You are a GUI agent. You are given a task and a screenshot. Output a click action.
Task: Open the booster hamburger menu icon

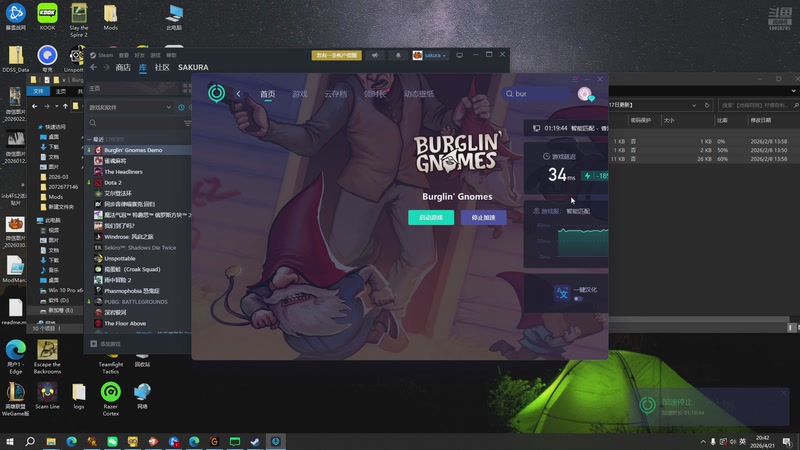click(575, 80)
